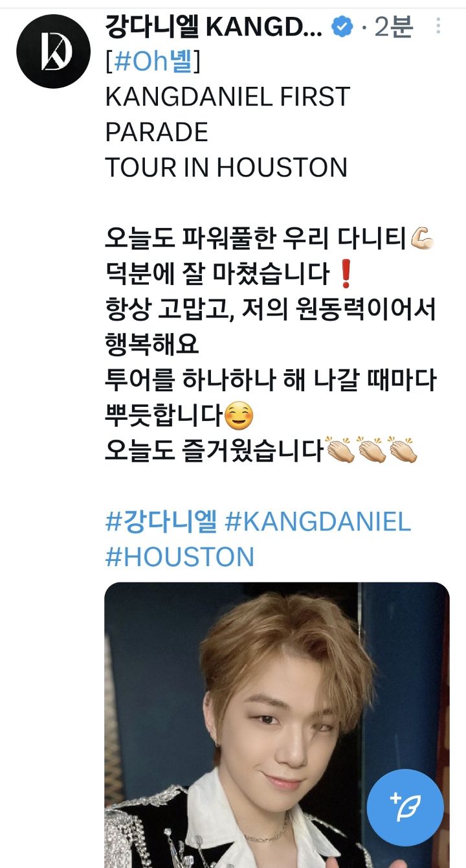Open the 강다니엘 KANGD... account name
The width and height of the screenshot is (466, 868).
(x=214, y=27)
